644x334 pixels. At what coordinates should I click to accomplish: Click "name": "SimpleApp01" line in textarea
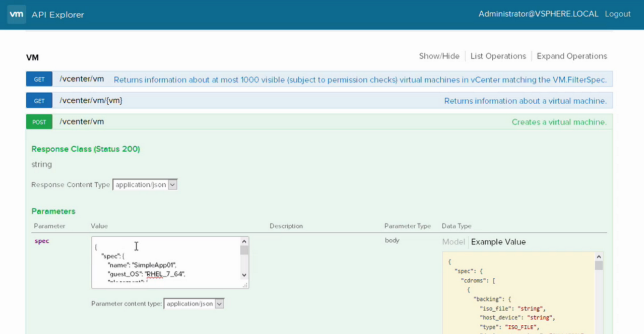(142, 265)
